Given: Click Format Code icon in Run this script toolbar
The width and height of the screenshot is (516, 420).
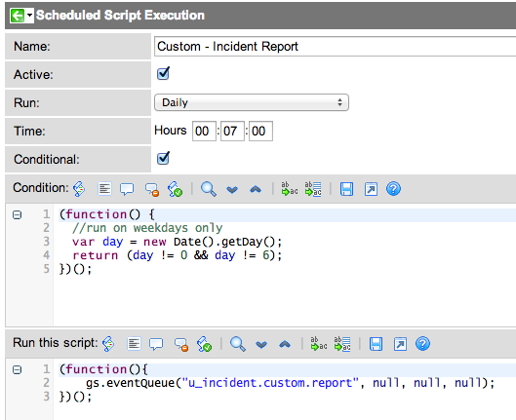Looking at the screenshot, I should (x=134, y=344).
